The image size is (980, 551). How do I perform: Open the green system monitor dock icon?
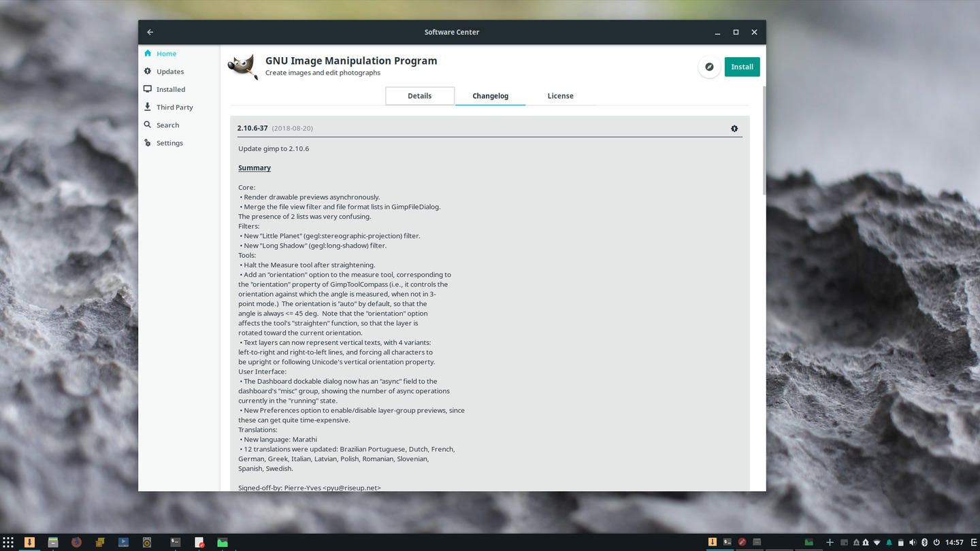(223, 542)
